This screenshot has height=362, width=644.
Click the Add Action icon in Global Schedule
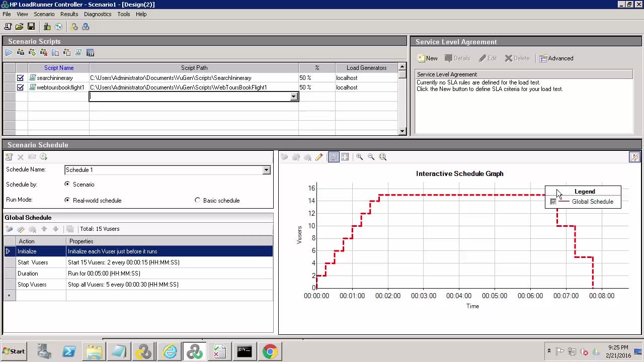[9, 229]
